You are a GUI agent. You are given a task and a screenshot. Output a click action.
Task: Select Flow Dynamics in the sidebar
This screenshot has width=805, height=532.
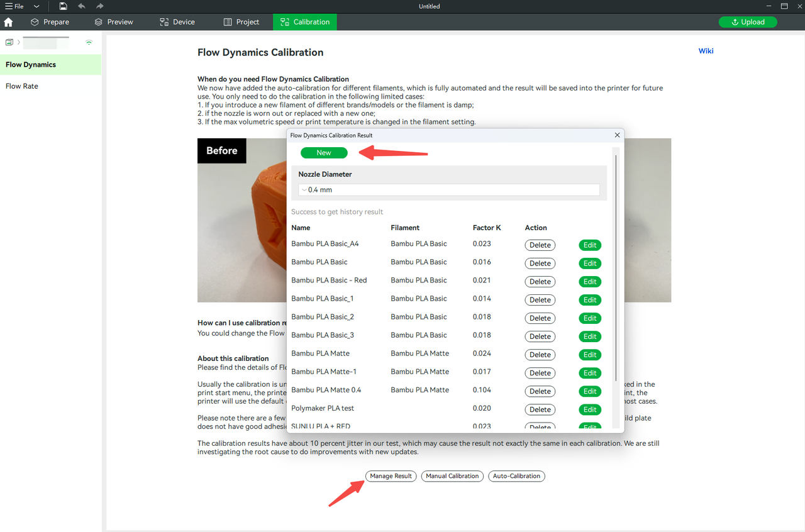coord(50,65)
